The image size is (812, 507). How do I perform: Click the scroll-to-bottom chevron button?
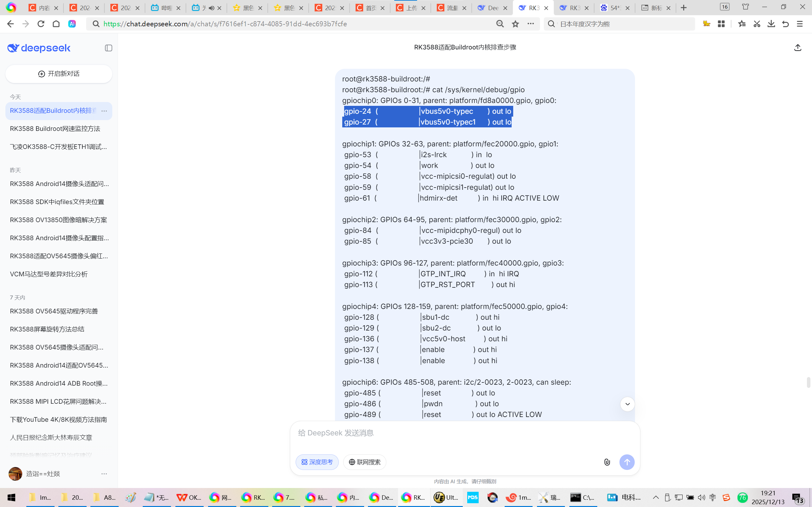point(627,404)
